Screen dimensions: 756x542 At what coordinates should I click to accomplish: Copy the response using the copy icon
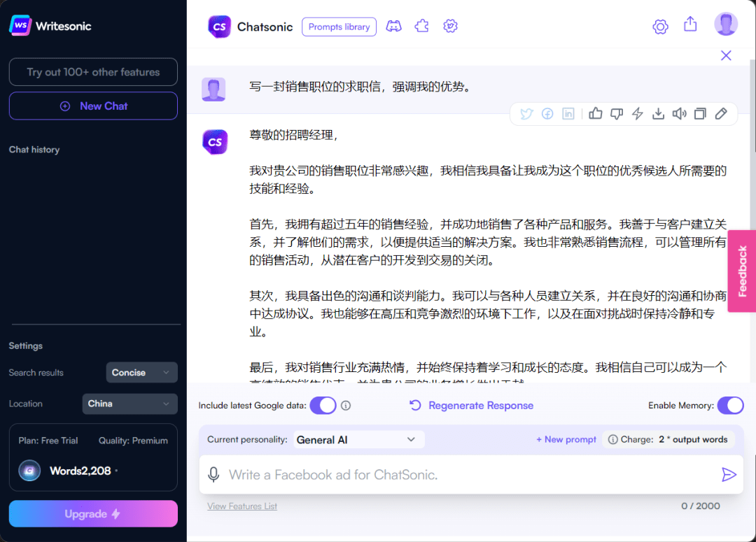(700, 113)
